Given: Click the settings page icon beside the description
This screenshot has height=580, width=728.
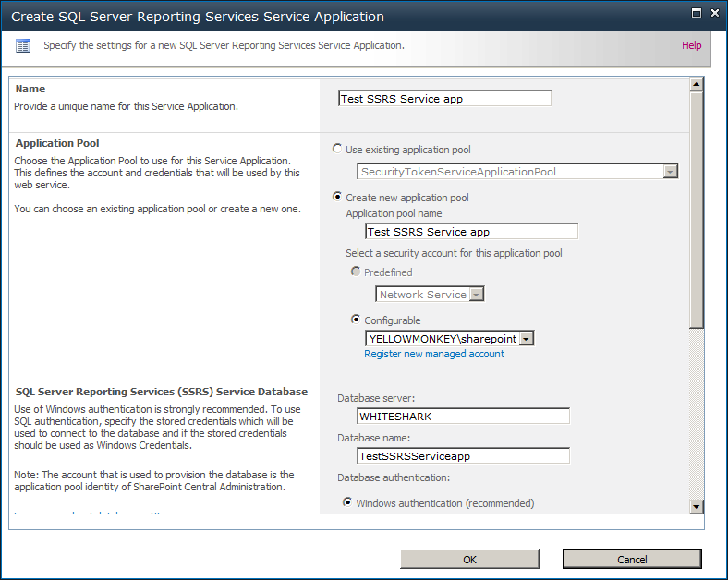Looking at the screenshot, I should tap(23, 46).
